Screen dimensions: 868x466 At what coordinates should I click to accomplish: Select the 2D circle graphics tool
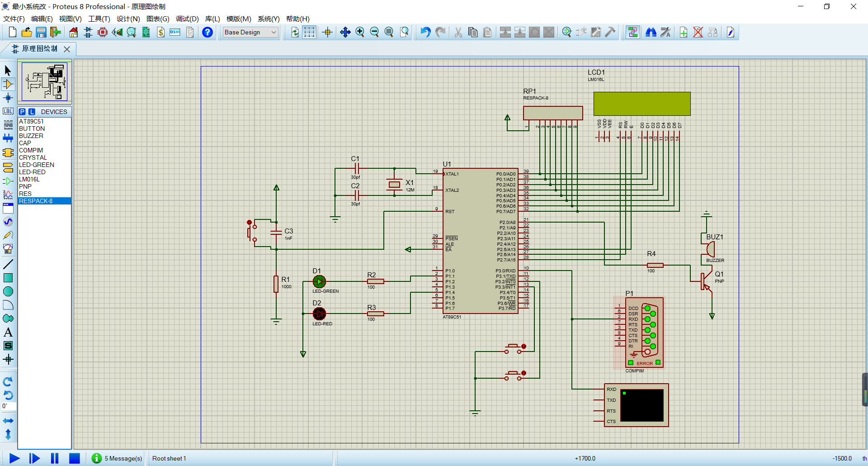8,291
